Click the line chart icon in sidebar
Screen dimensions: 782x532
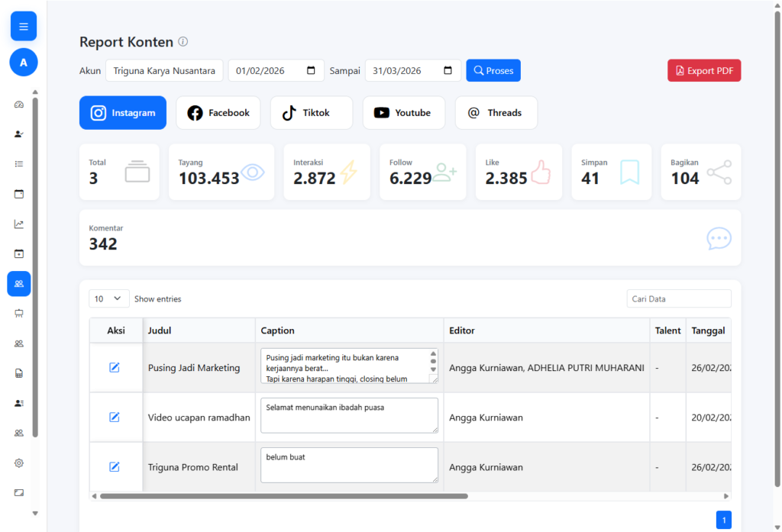pos(19,224)
